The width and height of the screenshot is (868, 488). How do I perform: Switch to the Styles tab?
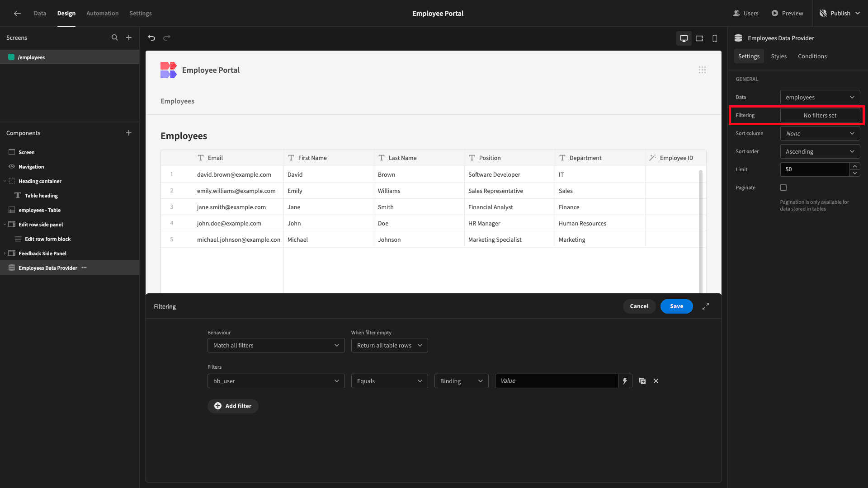click(778, 56)
